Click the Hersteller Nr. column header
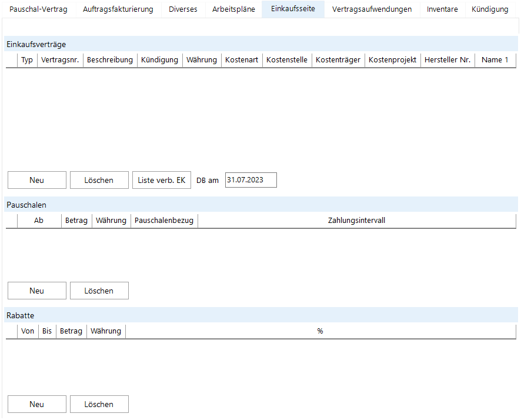The image size is (521, 420). click(447, 60)
